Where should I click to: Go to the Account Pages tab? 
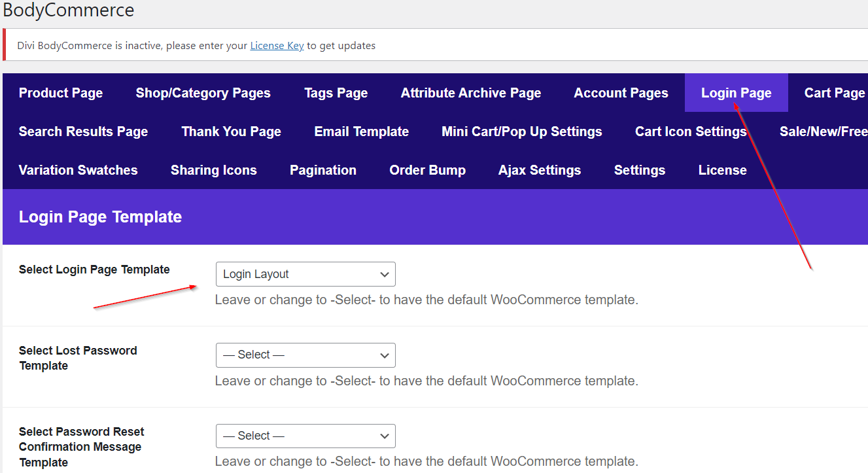(x=621, y=93)
